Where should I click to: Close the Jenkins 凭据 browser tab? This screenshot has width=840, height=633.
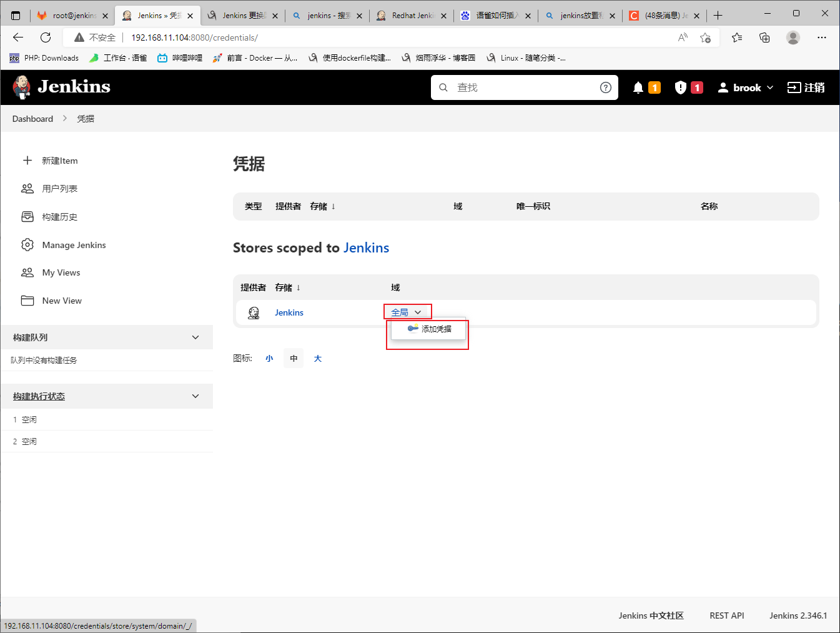190,16
